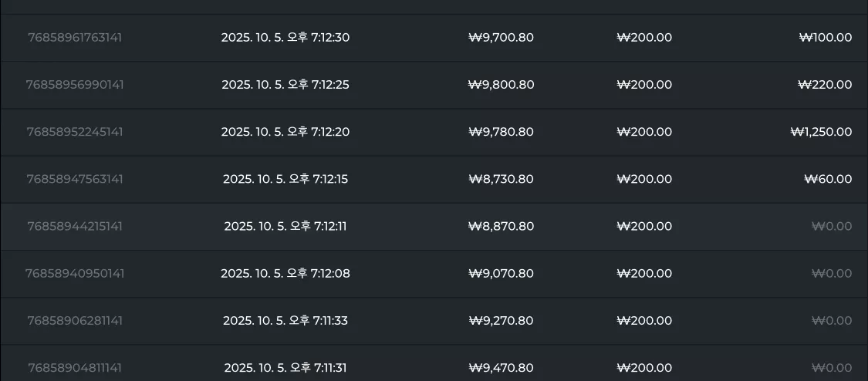This screenshot has height=381, width=868.
Task: Click transaction ID 76858940950141
Action: [x=75, y=273]
